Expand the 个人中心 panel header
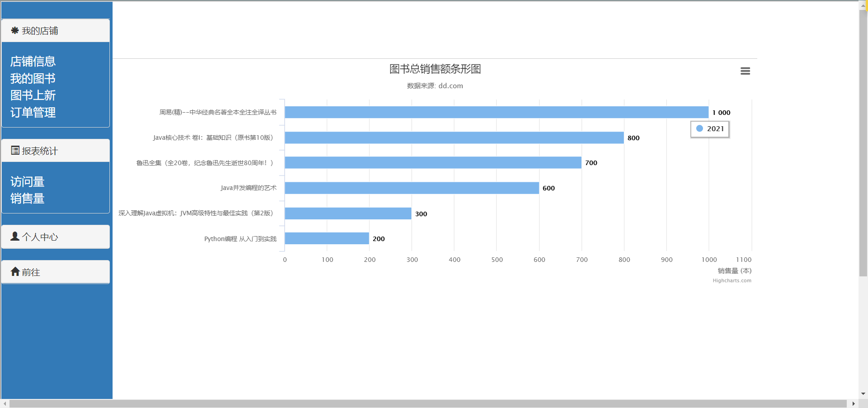The image size is (868, 408). pos(56,237)
